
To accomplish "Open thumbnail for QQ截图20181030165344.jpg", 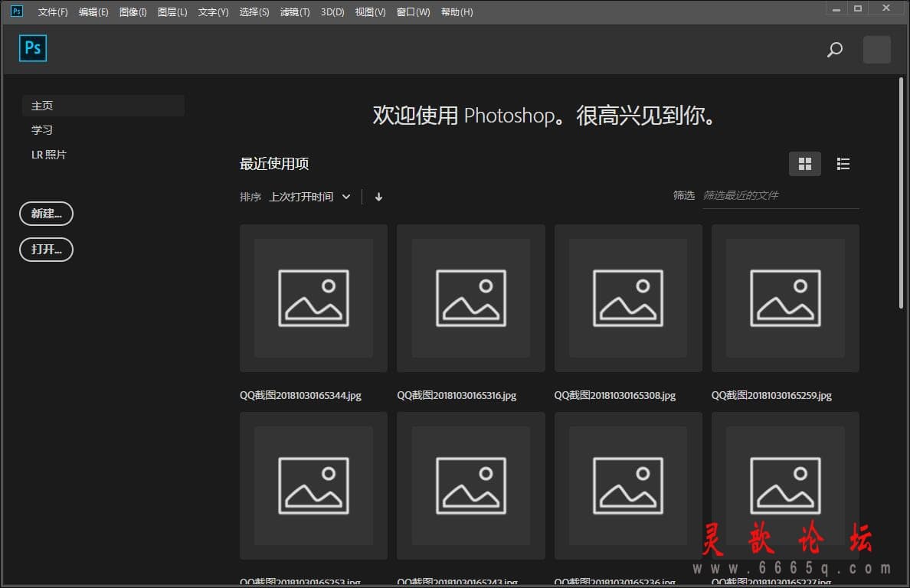I will [x=313, y=298].
